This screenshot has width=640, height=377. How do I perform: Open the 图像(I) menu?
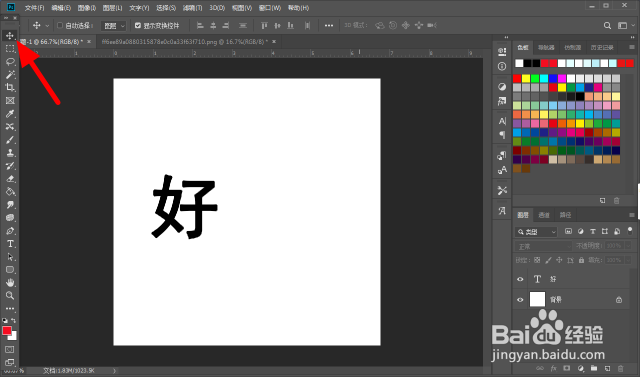(x=87, y=8)
